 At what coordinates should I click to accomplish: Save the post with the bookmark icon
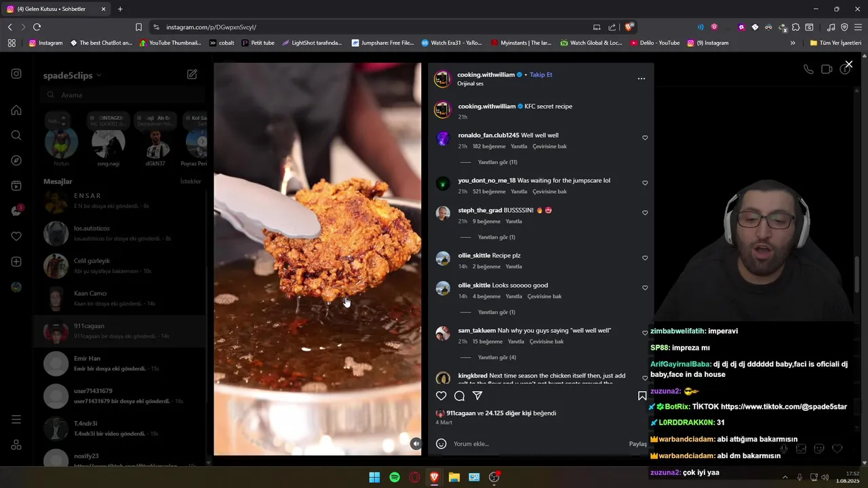pos(642,396)
